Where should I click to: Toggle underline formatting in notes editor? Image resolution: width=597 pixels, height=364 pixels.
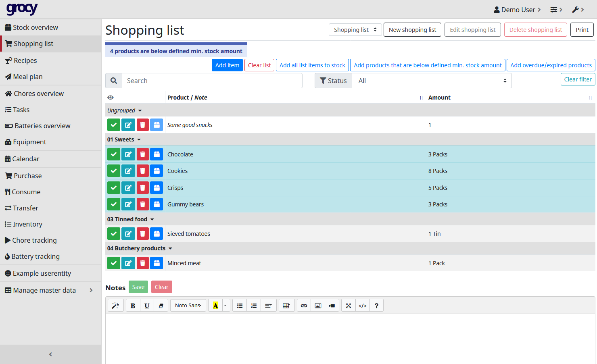tap(147, 306)
